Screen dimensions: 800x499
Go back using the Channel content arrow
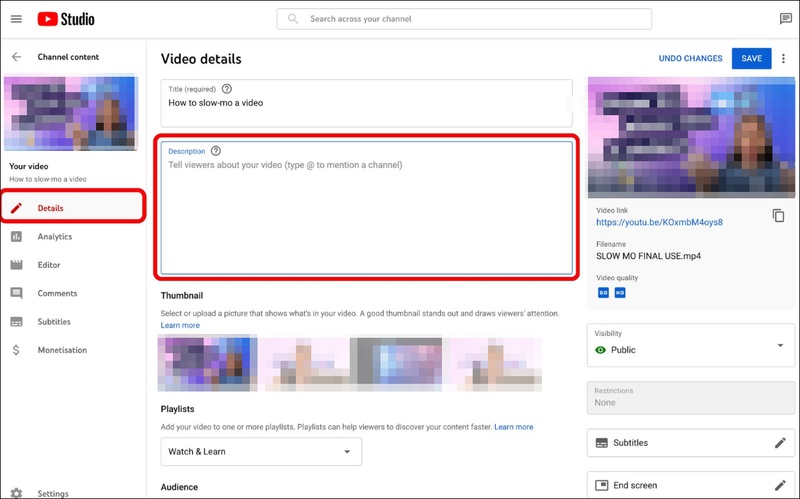coord(17,57)
